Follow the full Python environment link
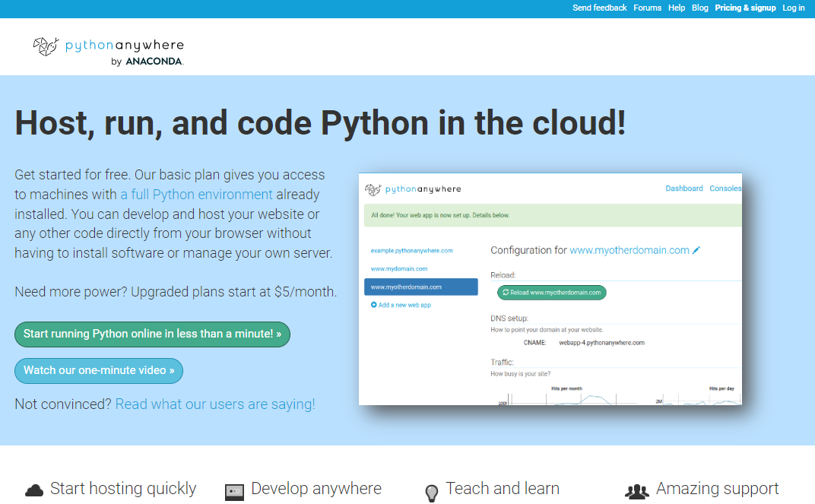 click(197, 194)
